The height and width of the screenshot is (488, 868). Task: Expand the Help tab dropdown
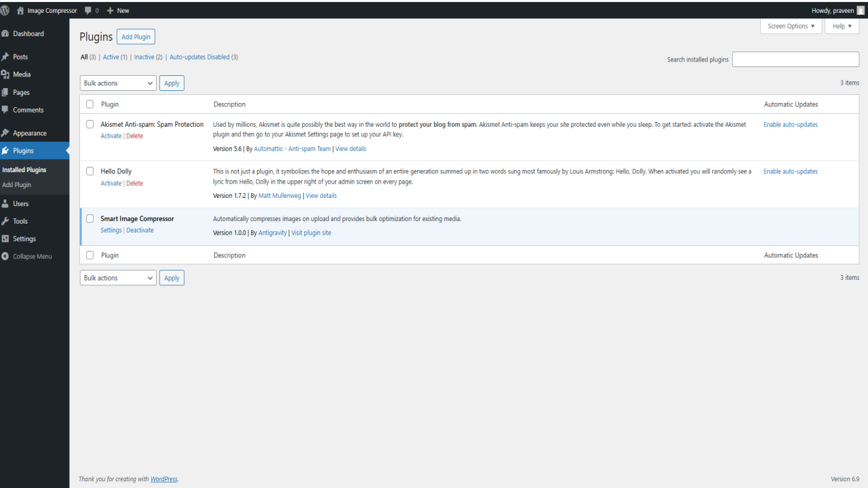coord(842,26)
